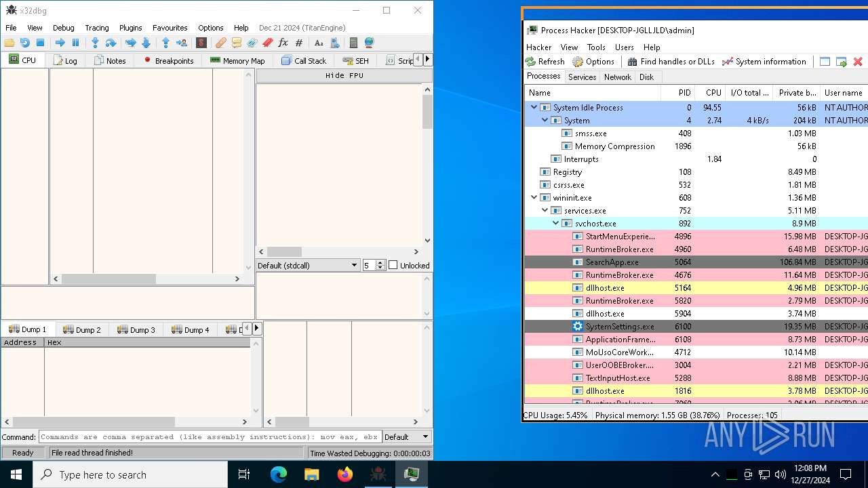Open the Bookmarks red icon
The height and width of the screenshot is (488, 868).
(268, 43)
